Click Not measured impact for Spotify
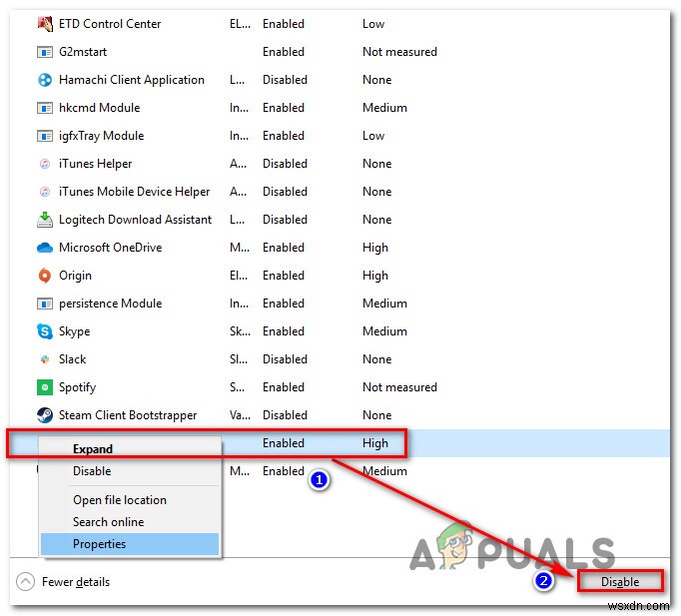The image size is (681, 616). click(x=399, y=387)
